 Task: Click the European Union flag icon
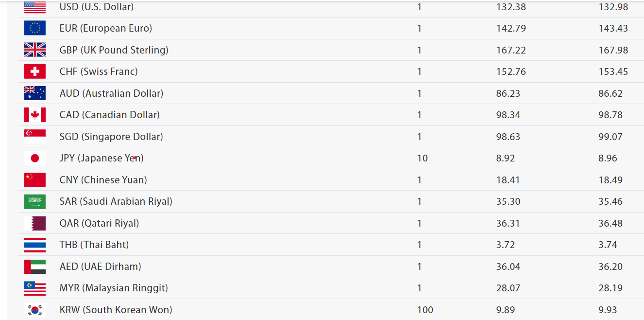tap(35, 28)
